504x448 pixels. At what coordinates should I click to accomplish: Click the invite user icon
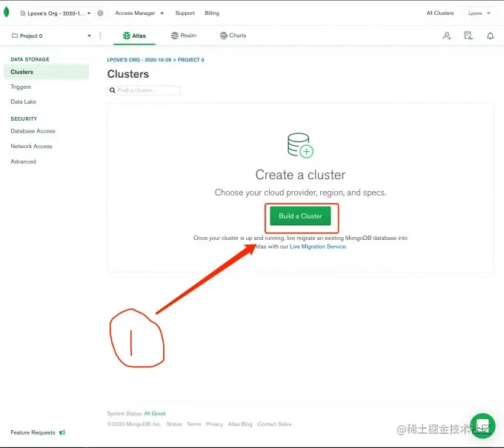(x=447, y=36)
